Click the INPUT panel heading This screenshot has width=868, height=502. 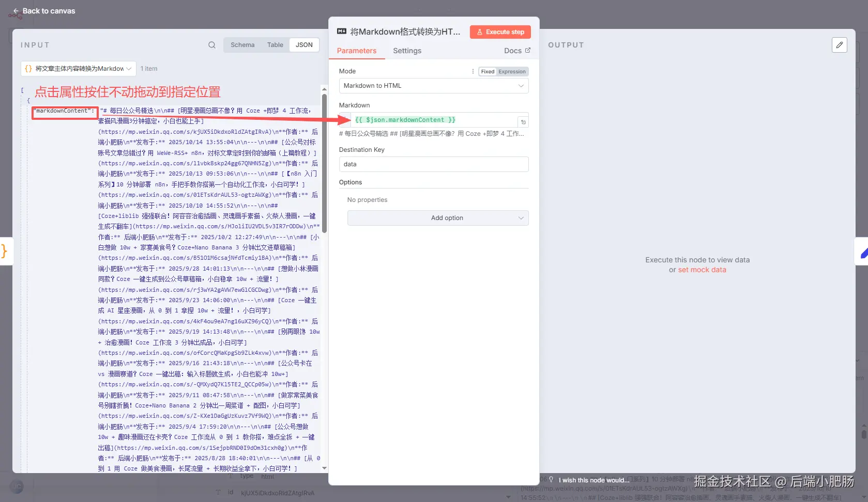[35, 45]
